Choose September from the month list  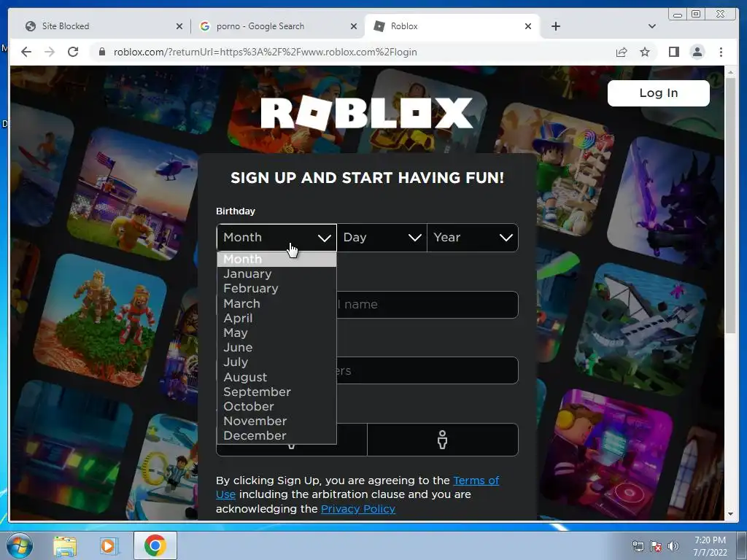coord(276,392)
